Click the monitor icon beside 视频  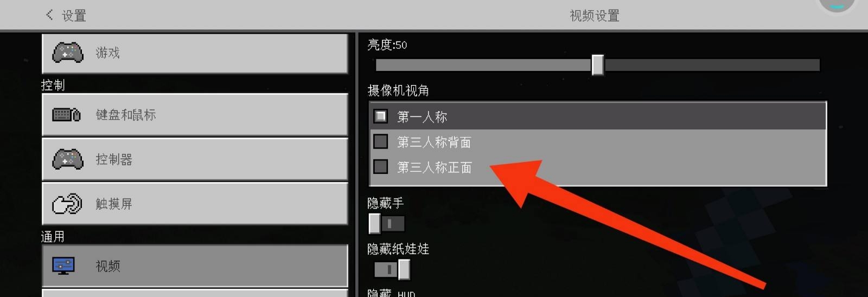coord(63,266)
